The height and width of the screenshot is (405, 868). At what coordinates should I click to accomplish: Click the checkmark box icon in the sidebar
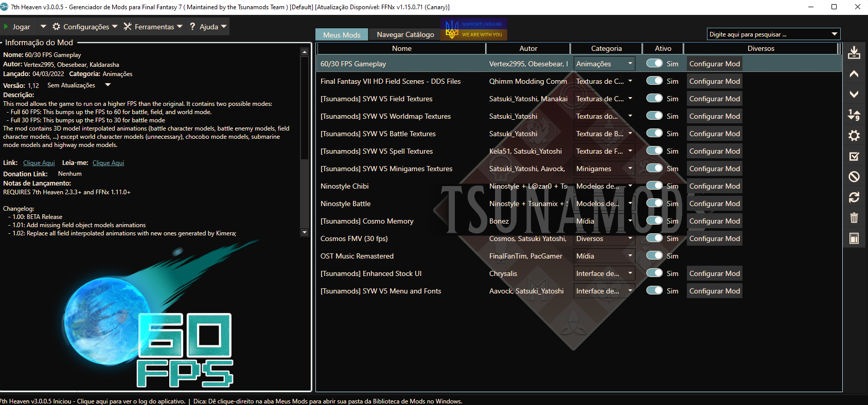click(x=854, y=156)
